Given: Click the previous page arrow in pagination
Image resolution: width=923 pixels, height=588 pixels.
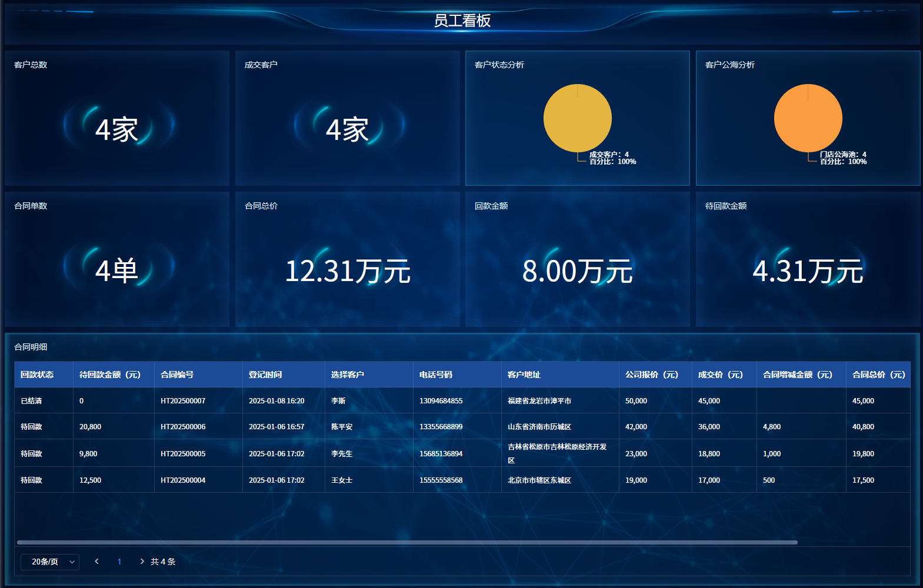Looking at the screenshot, I should click(96, 562).
